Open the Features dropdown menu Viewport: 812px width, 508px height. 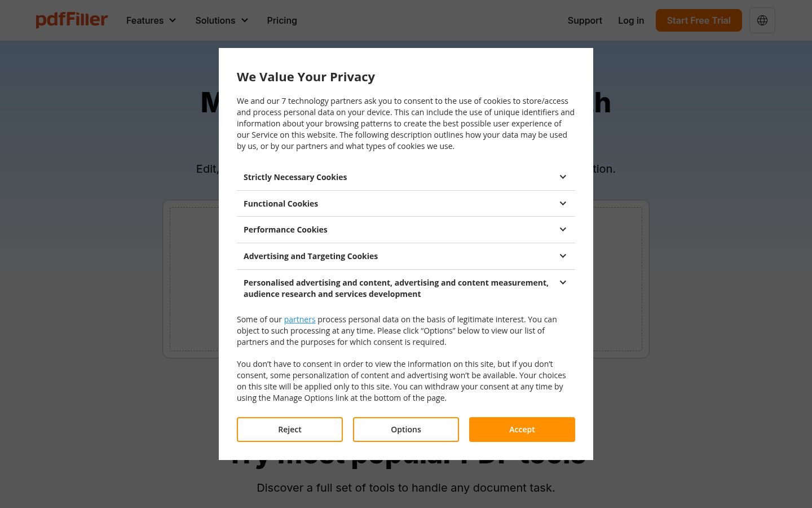[151, 20]
